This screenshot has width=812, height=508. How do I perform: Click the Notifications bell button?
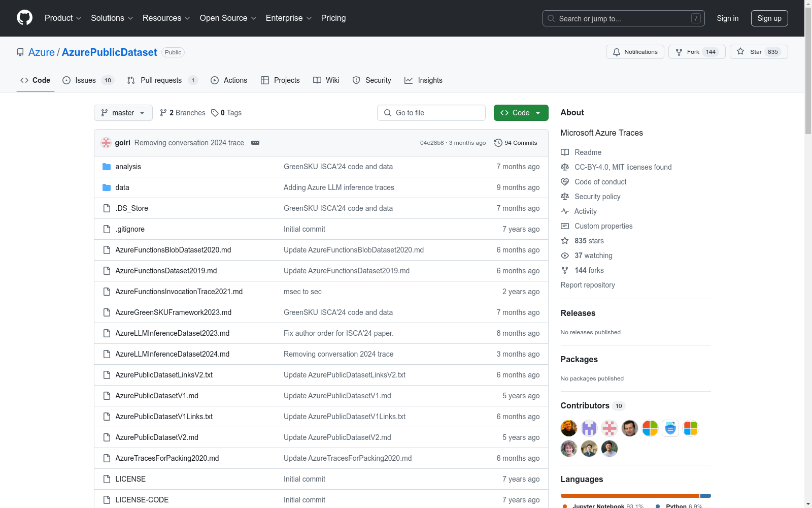tap(635, 52)
